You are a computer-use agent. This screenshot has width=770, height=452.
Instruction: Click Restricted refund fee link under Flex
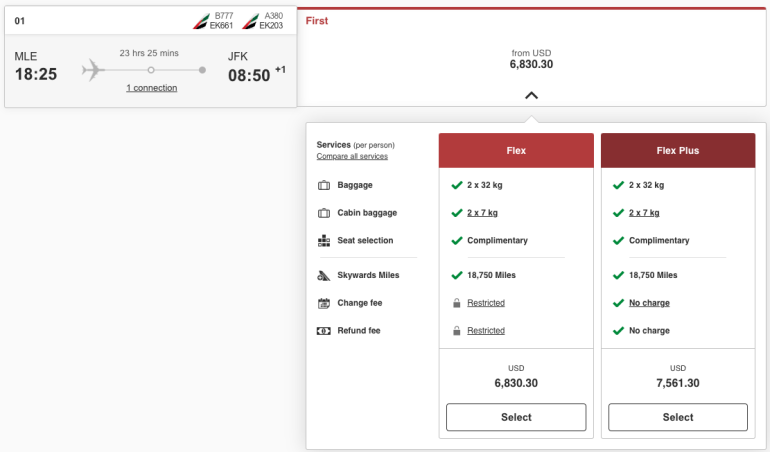click(486, 331)
